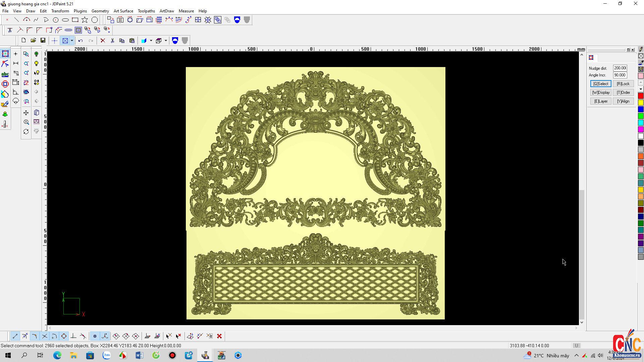Viewport: 644px width, 362px height.
Task: Open the Toolpaths menu
Action: (146, 11)
